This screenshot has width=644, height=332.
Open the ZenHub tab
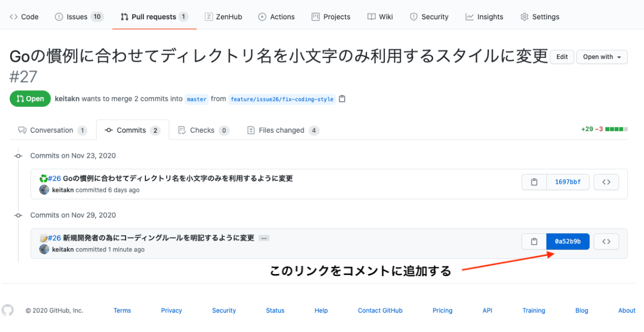(x=223, y=17)
